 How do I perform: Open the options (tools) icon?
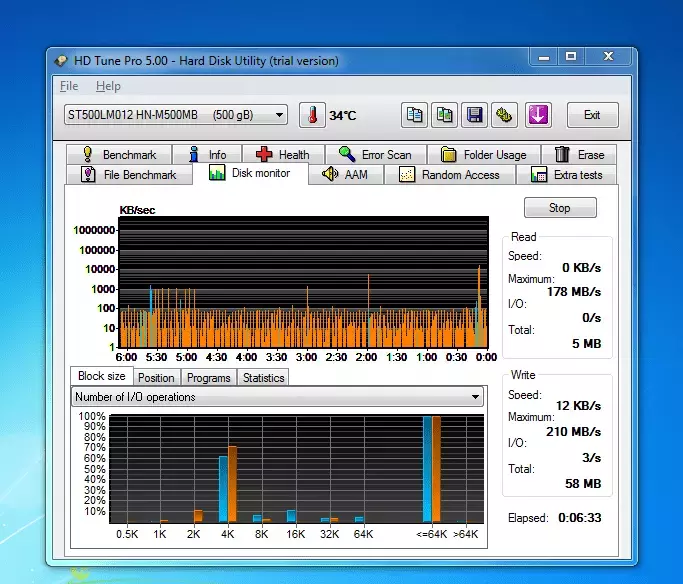(x=504, y=115)
